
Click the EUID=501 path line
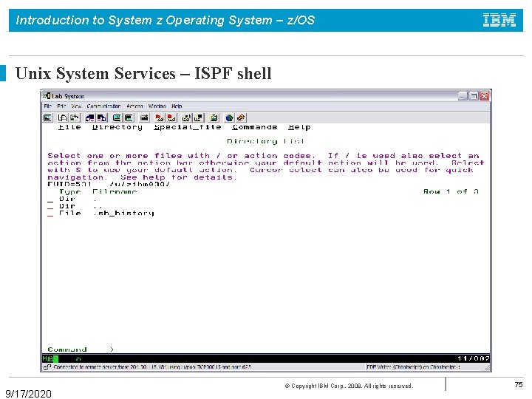[109, 185]
